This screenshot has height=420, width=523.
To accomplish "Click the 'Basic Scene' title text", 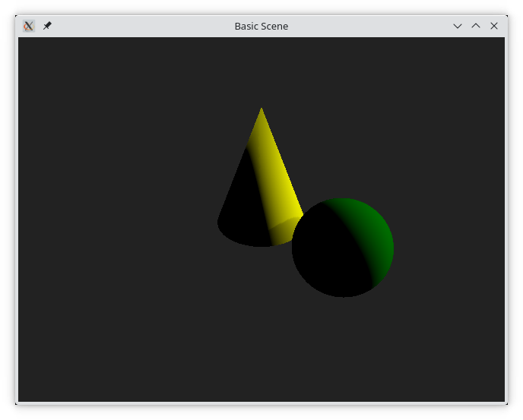I will click(x=261, y=26).
